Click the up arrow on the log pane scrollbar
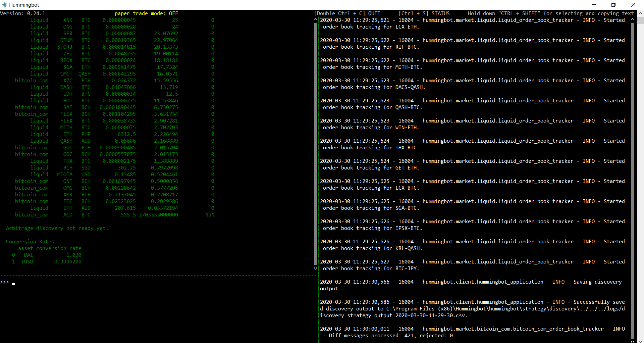644x343 pixels. point(633,19)
